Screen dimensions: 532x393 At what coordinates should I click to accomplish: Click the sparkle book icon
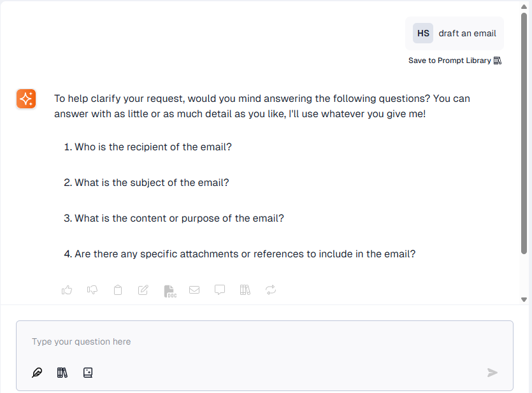tap(88, 373)
